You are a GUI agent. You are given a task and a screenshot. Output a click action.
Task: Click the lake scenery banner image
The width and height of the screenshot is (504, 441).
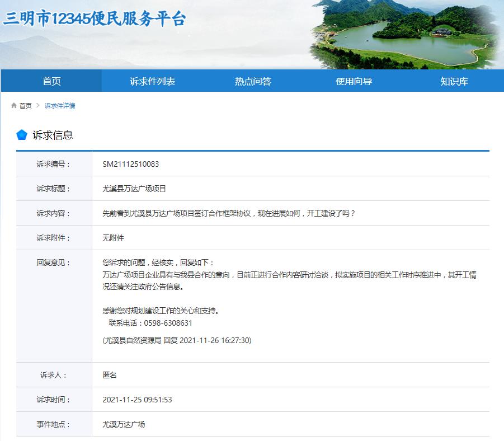click(406, 34)
